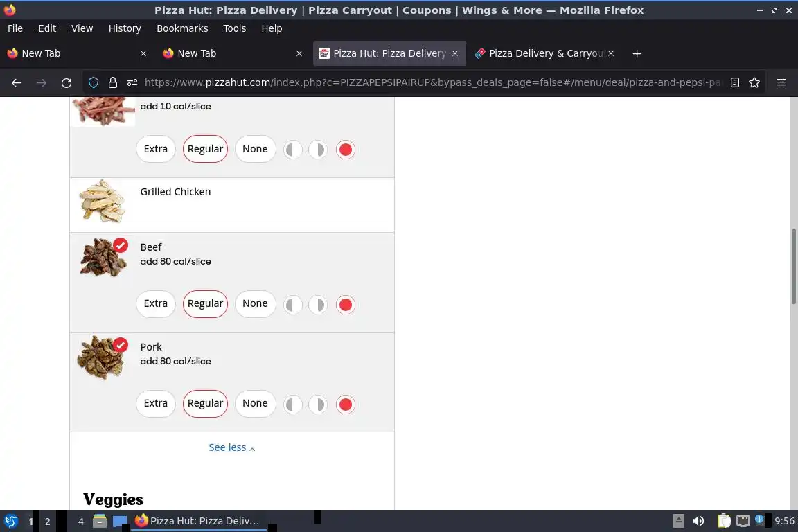Open the Bookmarks menu

tap(182, 28)
